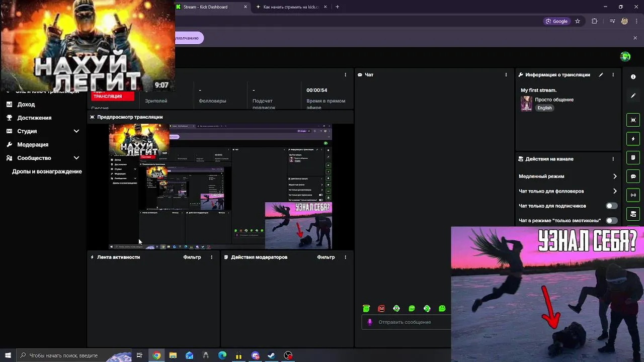Click the Google Lens button in address bar
Screen dimensions: 644x362
tap(556, 21)
